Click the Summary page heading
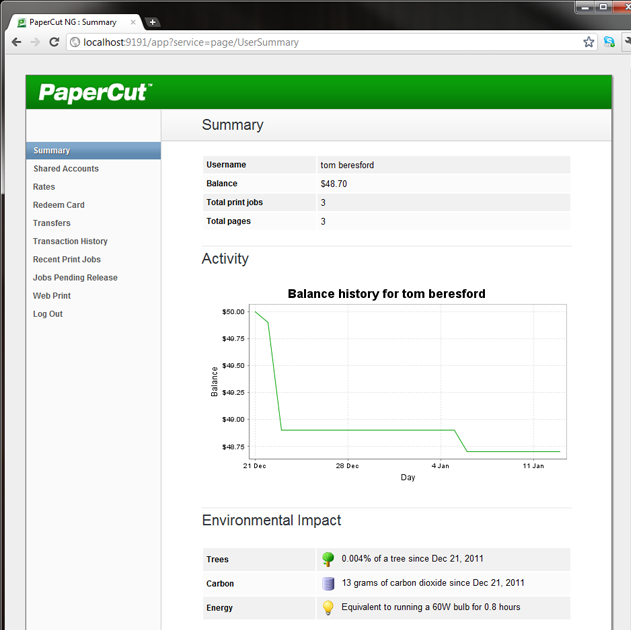The image size is (631, 630). coord(233,125)
